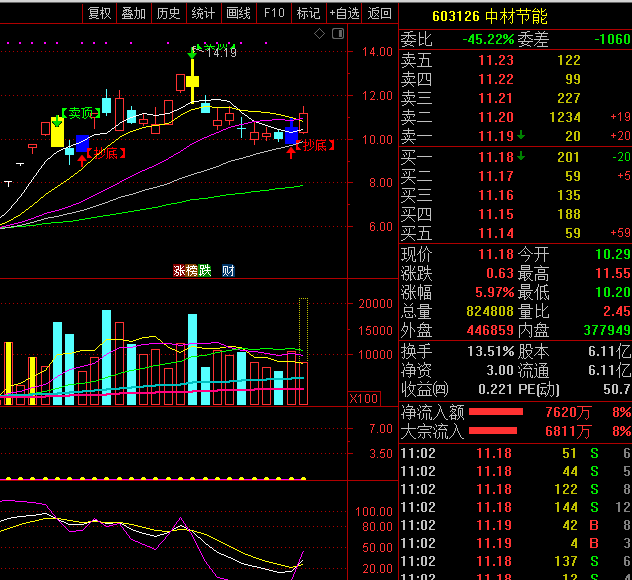Click the 7620万 net inflow amount
The image size is (632, 580).
pyautogui.click(x=568, y=412)
